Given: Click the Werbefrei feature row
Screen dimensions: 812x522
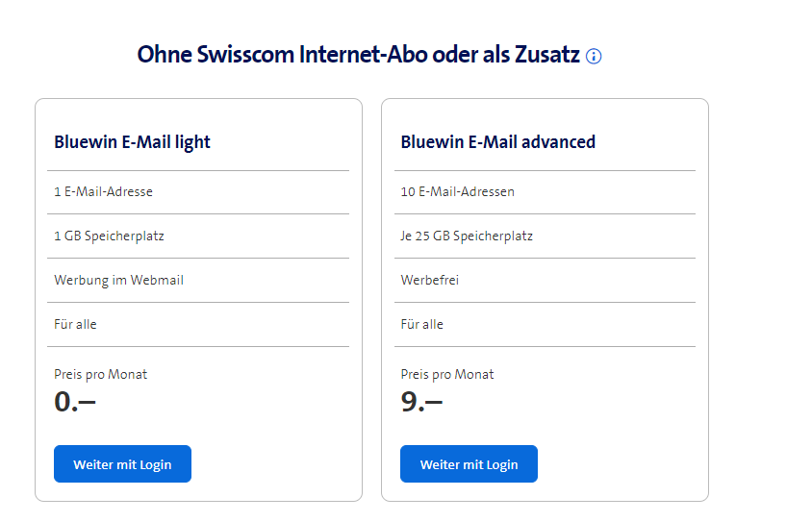Looking at the screenshot, I should [x=429, y=280].
